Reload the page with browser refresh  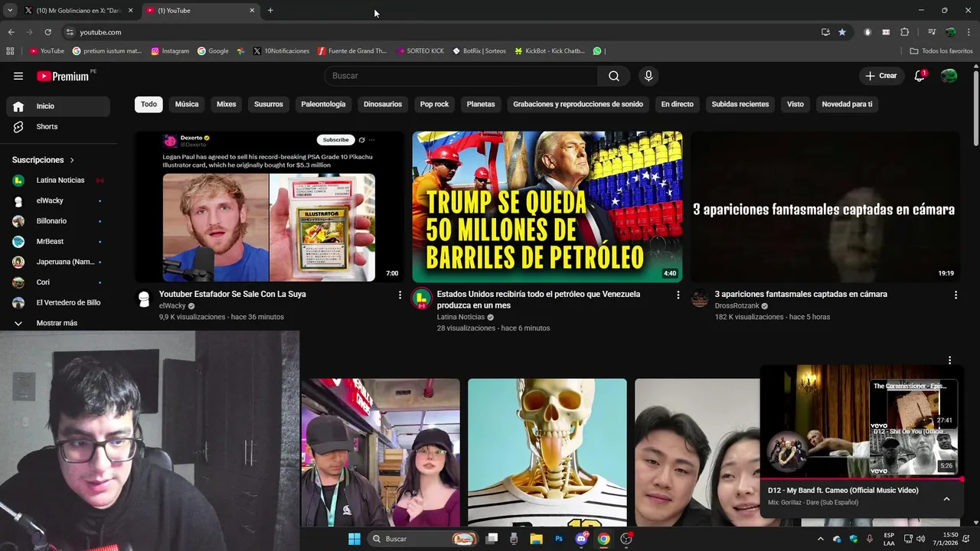pos(47,32)
